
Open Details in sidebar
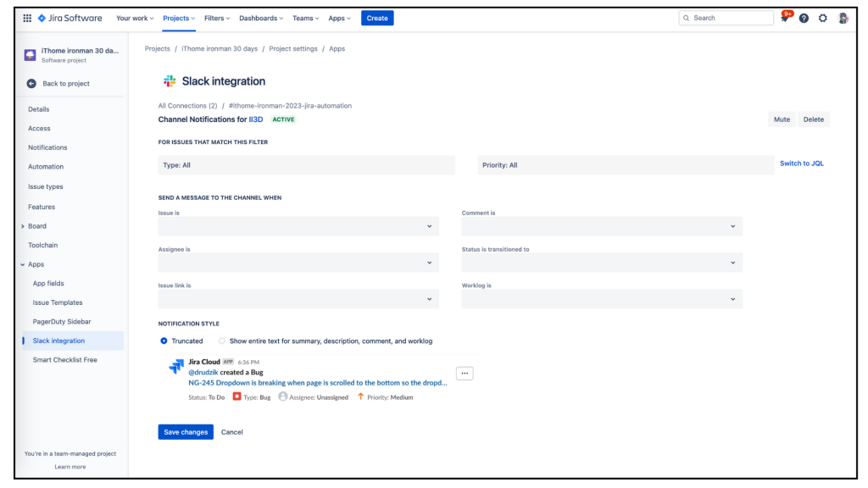[x=39, y=109]
